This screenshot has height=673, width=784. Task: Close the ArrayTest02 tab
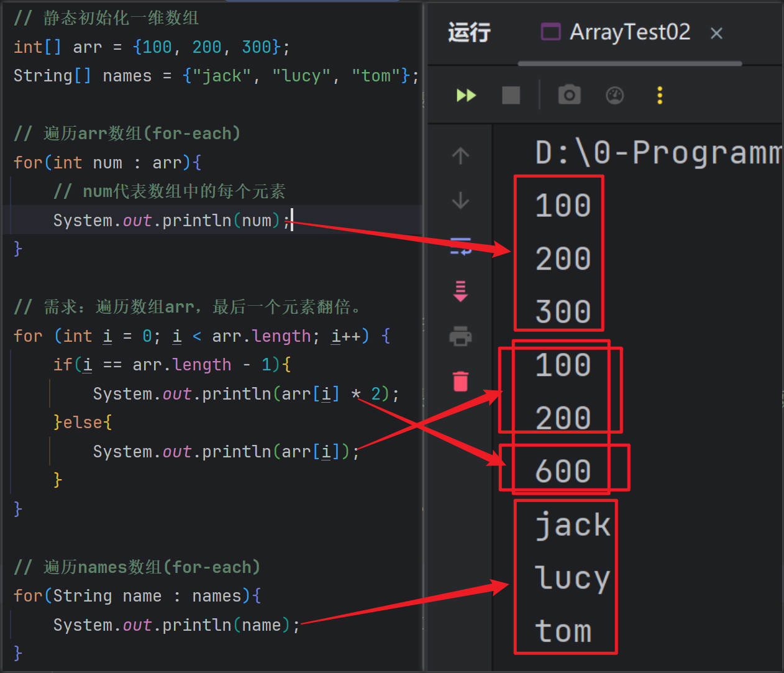tap(716, 33)
